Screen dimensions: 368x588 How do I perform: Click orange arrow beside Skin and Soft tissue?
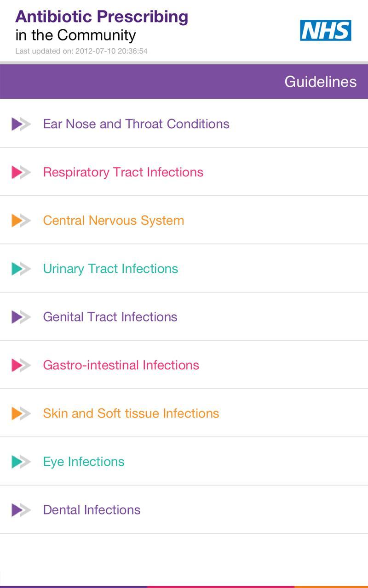pyautogui.click(x=21, y=413)
